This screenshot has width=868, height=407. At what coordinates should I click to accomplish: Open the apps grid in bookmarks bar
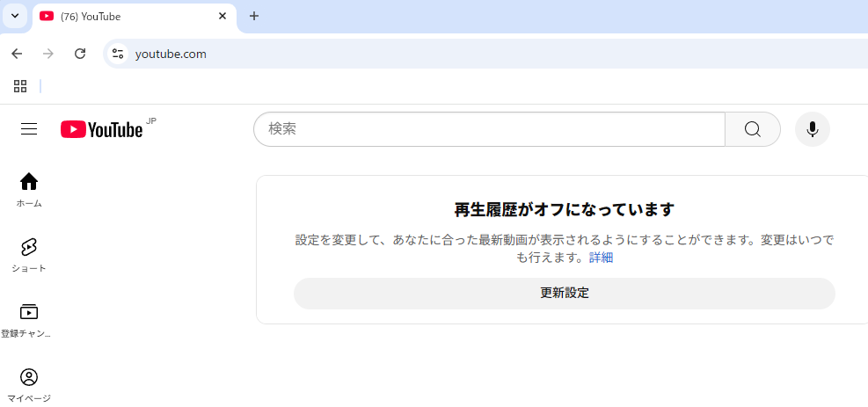point(20,86)
